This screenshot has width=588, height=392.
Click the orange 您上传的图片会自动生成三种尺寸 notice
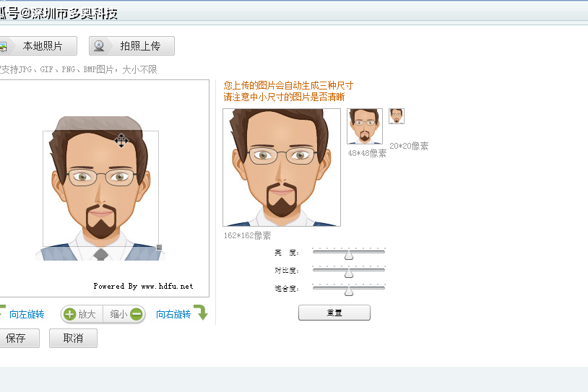(x=288, y=85)
